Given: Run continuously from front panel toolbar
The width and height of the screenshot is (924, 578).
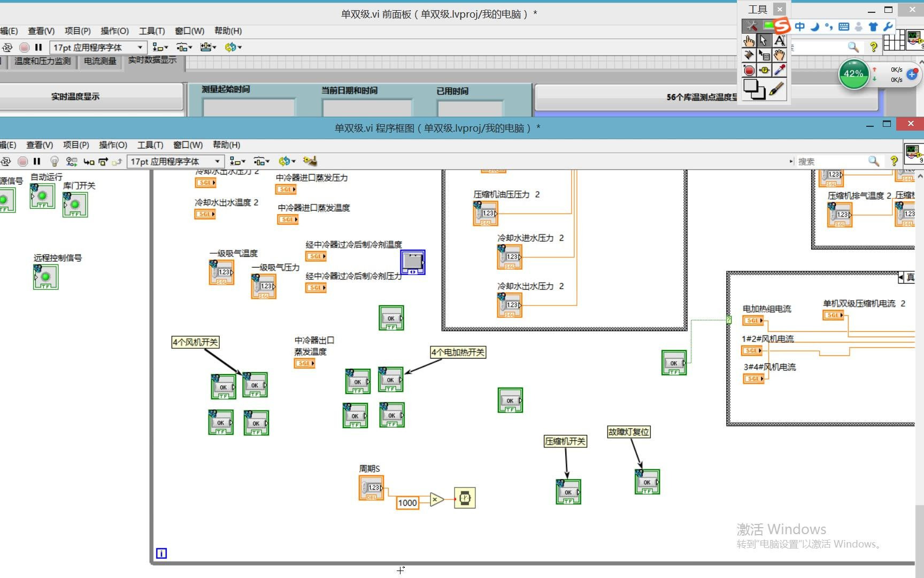Looking at the screenshot, I should pos(7,47).
